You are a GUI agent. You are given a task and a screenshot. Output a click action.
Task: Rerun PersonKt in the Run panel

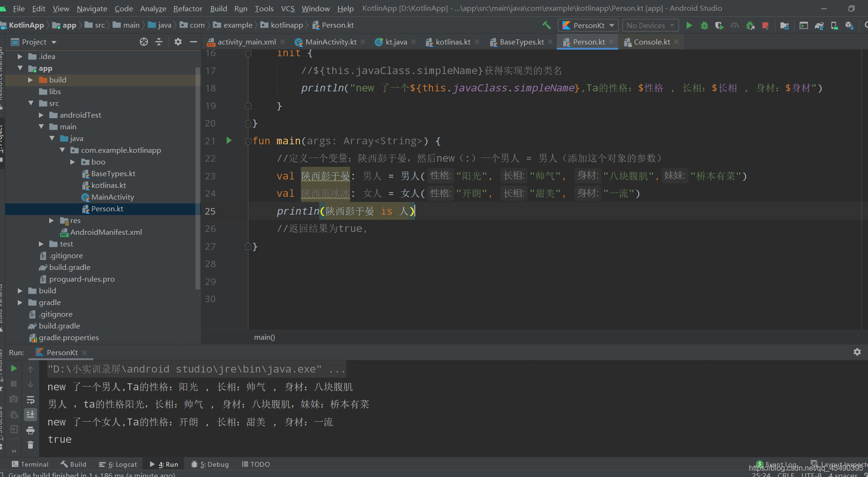[x=14, y=369]
